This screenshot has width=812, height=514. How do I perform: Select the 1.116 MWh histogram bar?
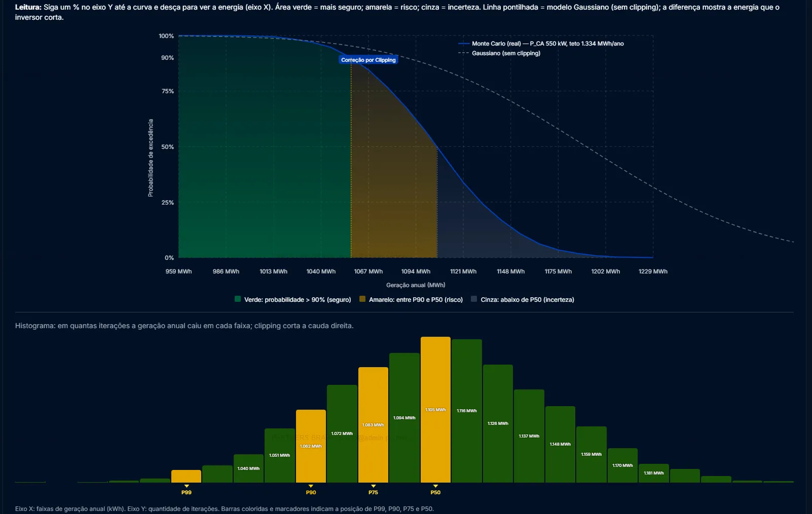(467, 411)
